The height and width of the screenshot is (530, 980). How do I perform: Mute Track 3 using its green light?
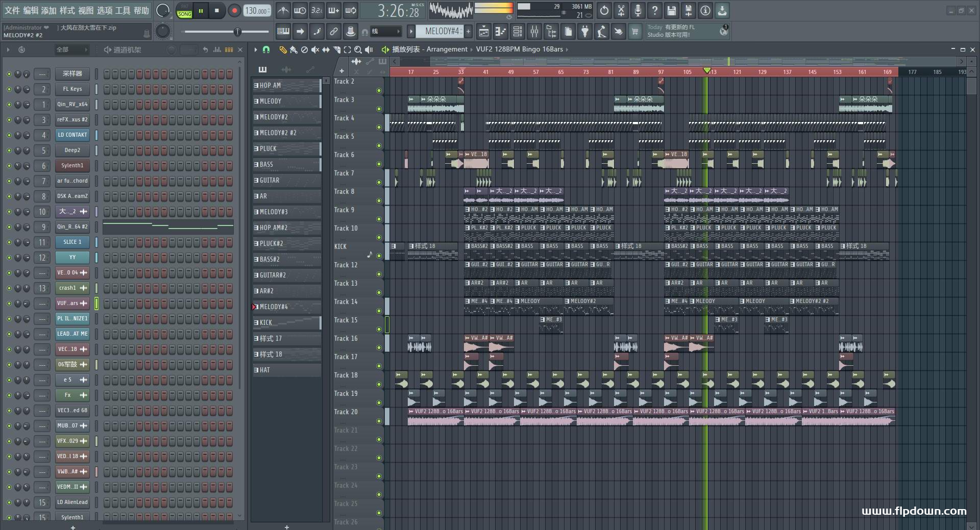click(379, 109)
